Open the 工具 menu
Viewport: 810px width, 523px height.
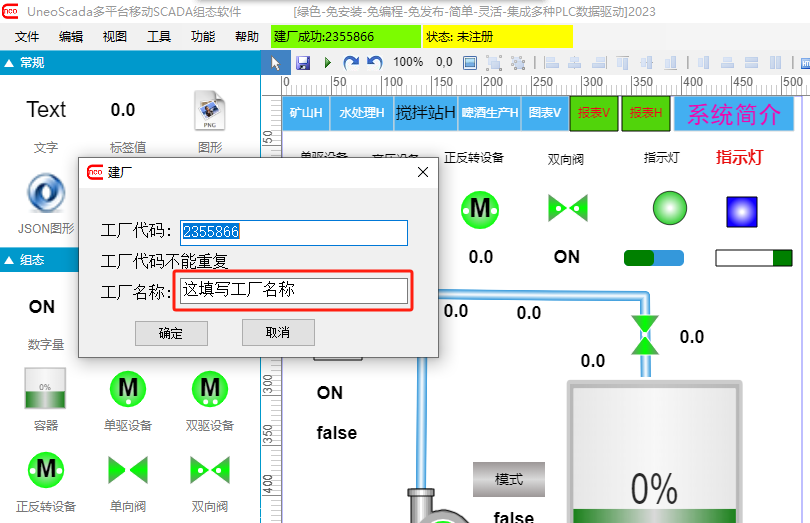coord(159,37)
